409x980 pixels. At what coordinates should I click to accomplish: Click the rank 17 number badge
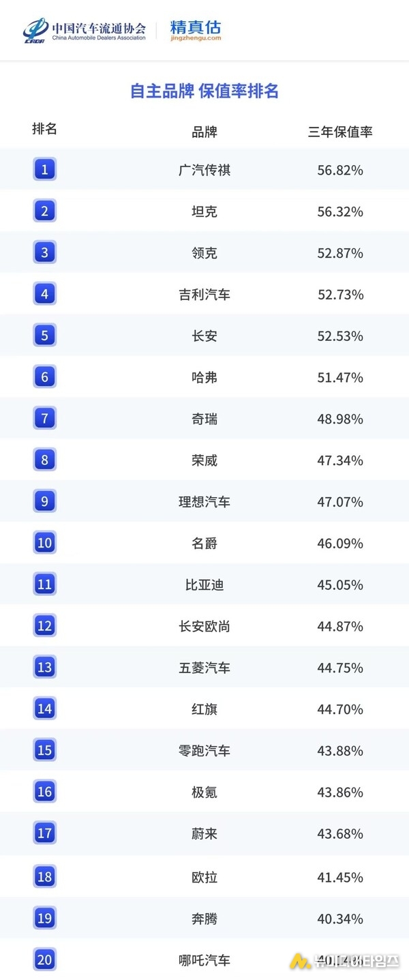click(44, 833)
